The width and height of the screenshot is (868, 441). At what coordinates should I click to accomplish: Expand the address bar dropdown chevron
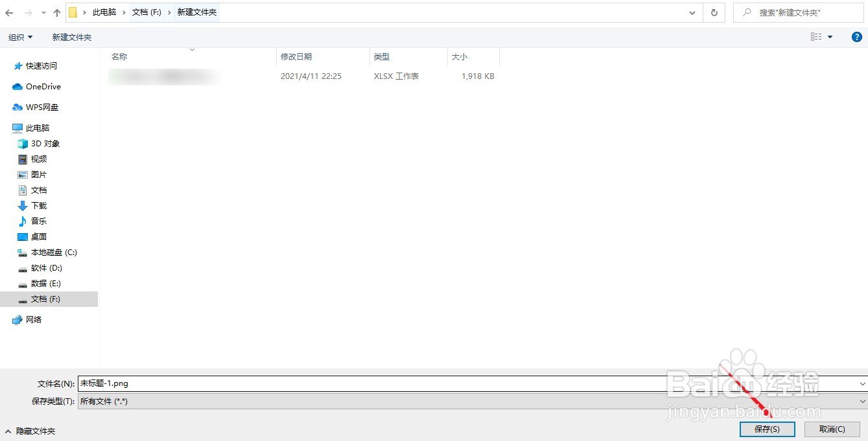click(x=692, y=12)
